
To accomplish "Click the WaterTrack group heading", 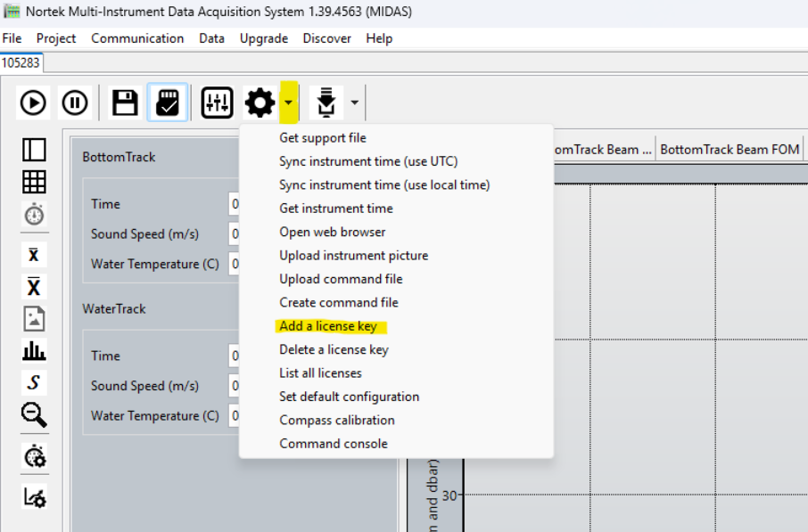I will 114,309.
